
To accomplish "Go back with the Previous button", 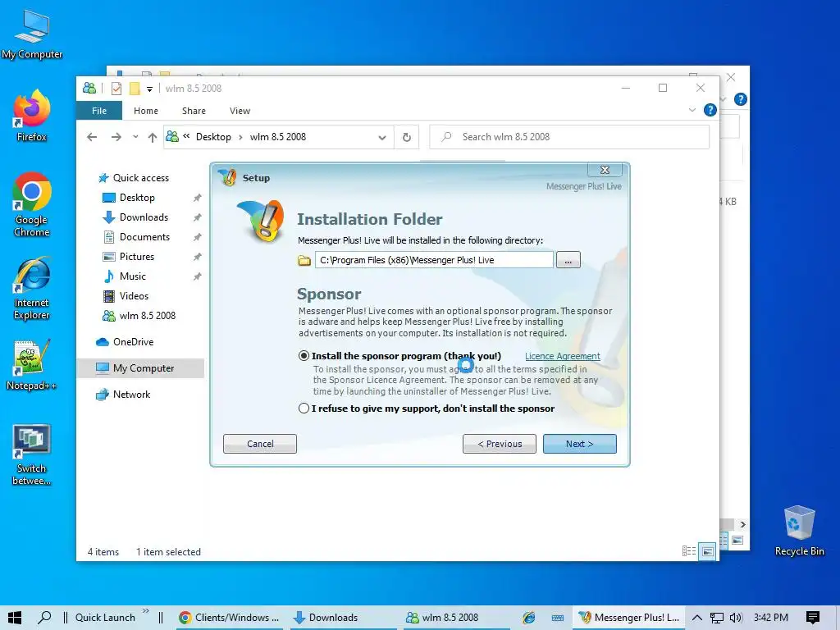I will 500,444.
